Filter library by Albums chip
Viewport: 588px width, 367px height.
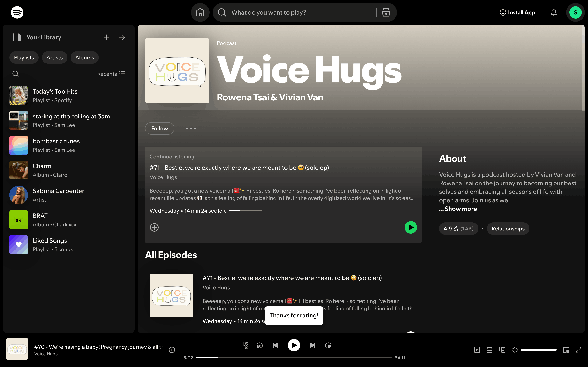coord(85,57)
